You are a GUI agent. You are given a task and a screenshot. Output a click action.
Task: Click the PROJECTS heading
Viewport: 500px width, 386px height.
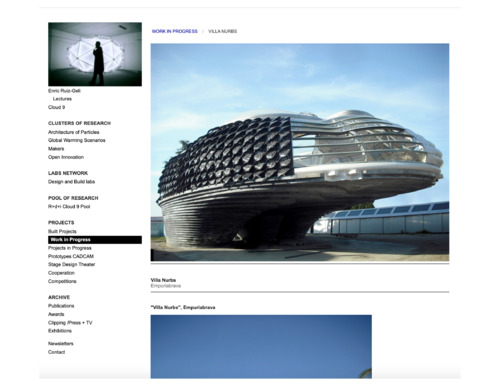tap(61, 222)
